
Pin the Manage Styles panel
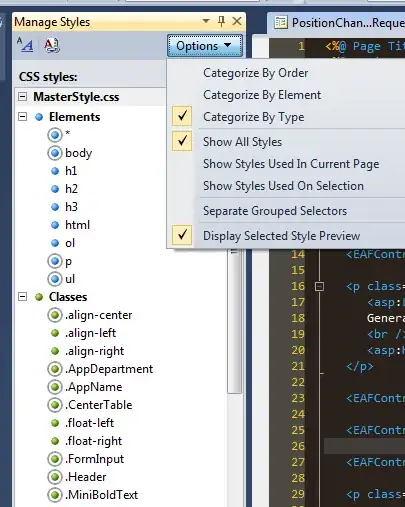(221, 21)
